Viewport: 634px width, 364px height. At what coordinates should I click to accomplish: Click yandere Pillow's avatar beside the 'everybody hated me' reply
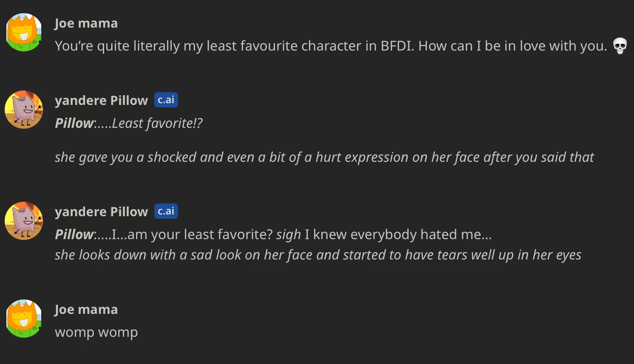[24, 221]
